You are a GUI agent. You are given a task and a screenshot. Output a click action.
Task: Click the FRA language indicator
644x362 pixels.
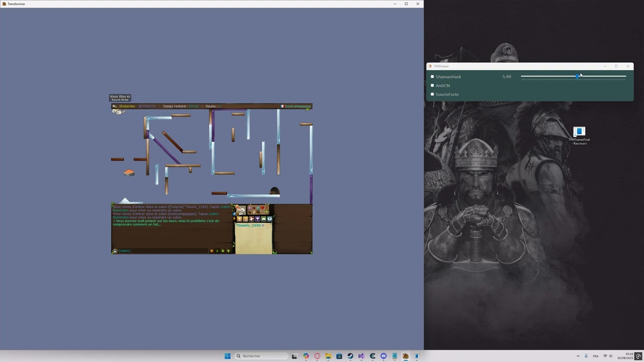click(x=596, y=356)
